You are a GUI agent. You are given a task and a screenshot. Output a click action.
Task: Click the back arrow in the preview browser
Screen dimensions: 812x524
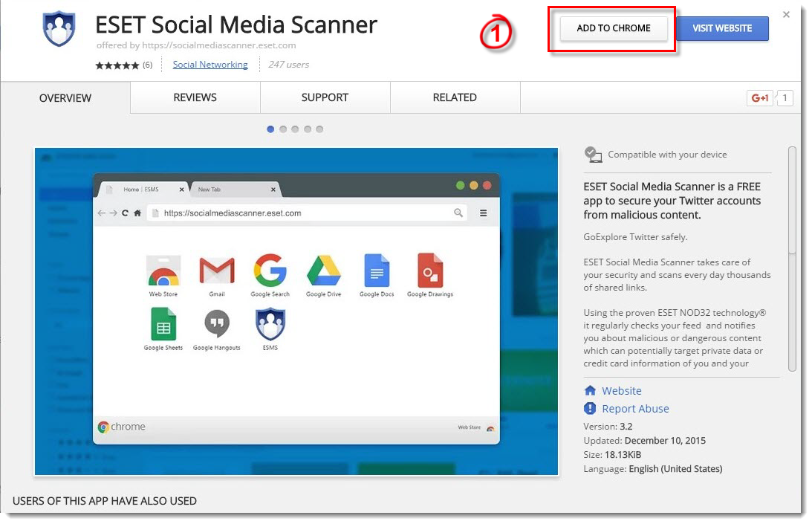click(102, 213)
